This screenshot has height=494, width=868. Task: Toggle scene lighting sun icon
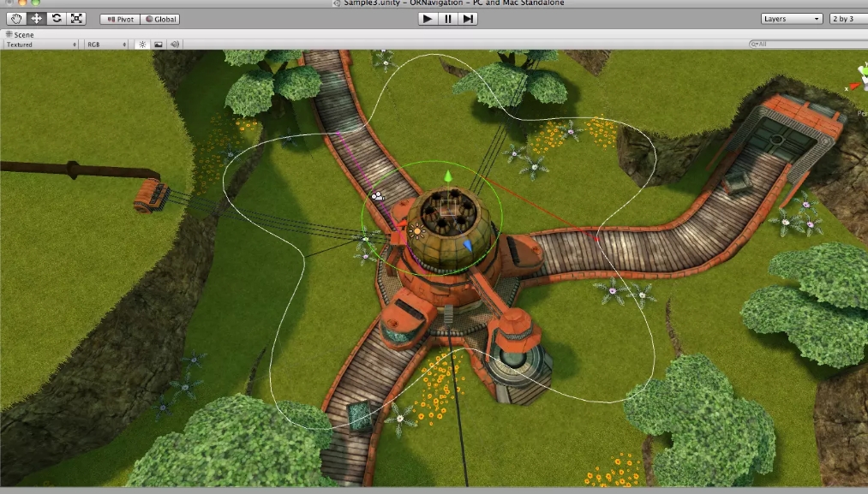(142, 44)
